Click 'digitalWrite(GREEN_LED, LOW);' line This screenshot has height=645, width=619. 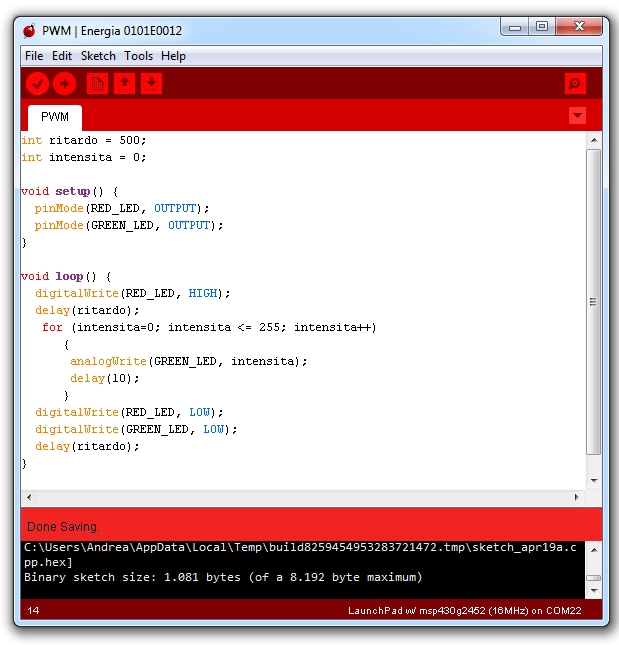[x=136, y=429]
